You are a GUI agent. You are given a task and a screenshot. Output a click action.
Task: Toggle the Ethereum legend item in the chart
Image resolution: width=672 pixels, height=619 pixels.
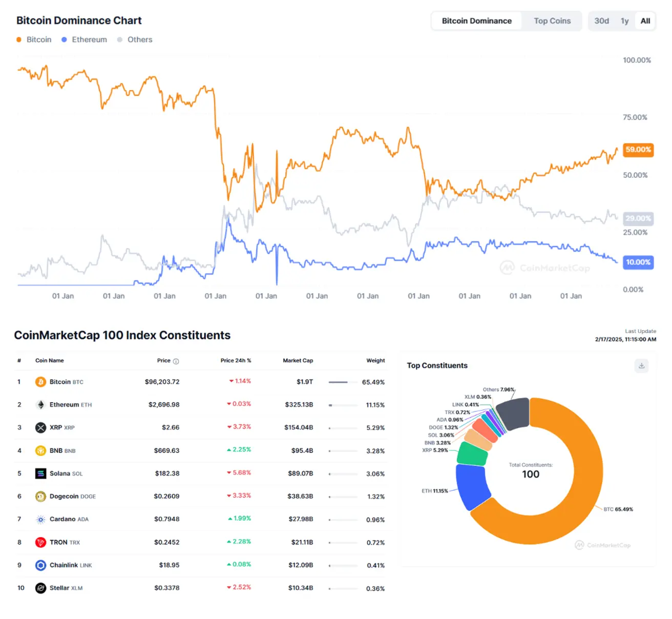[84, 39]
